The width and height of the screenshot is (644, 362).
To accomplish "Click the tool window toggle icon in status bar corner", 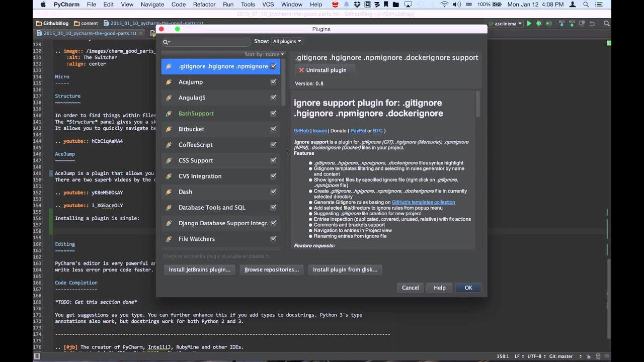I will pos(37,356).
